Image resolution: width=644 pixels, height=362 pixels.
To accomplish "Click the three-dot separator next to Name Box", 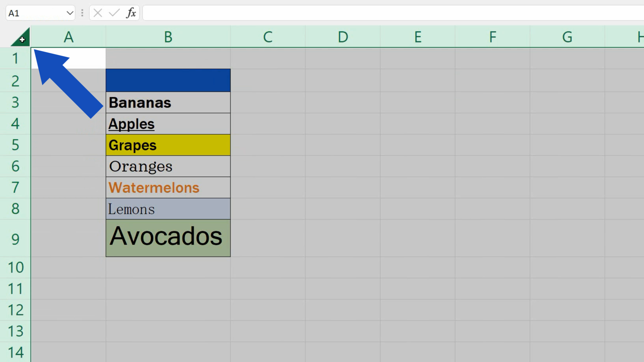I will 82,13.
